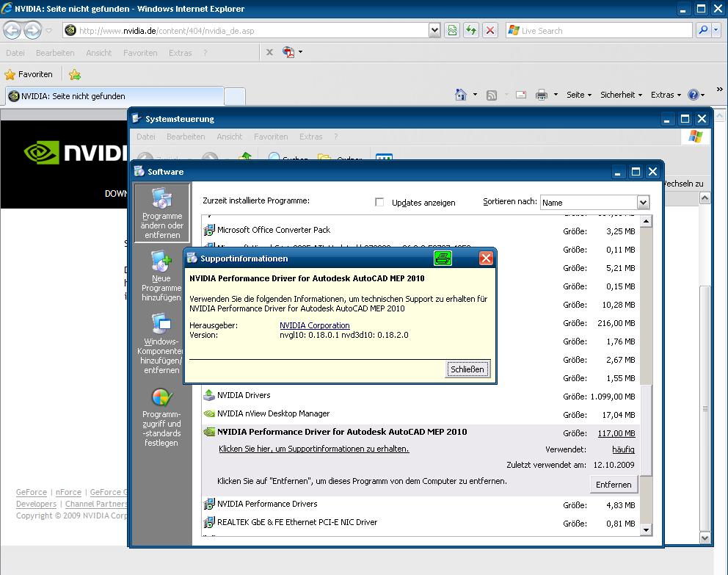
Task: Click the Microsoft Office Converter Pack icon
Action: coord(209,229)
